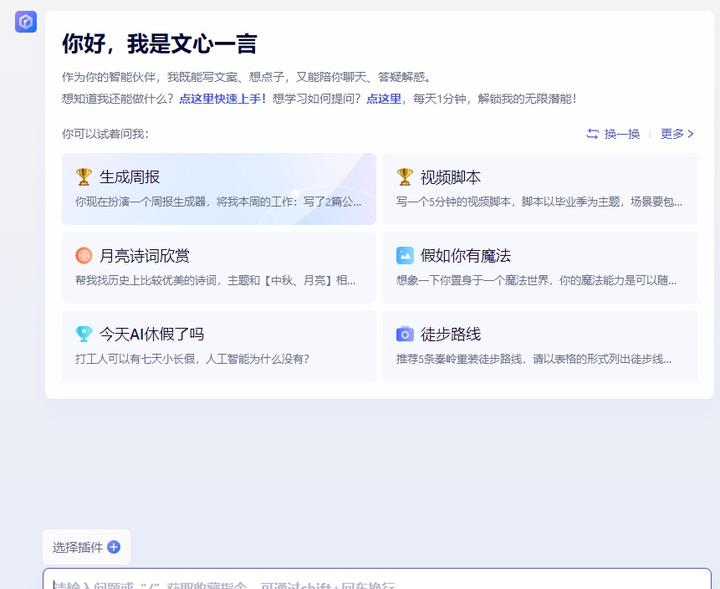The image size is (720, 589).
Task: Select the 今天AI休假了吗 prompt card
Action: click(x=219, y=346)
